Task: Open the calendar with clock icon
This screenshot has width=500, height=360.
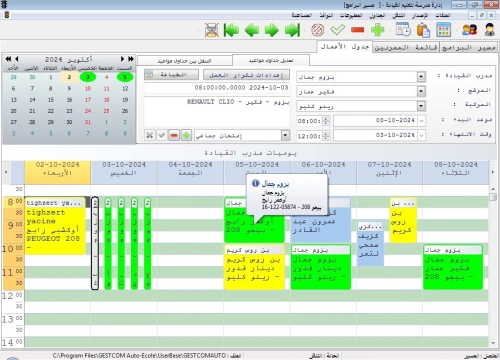Action: pos(403,30)
